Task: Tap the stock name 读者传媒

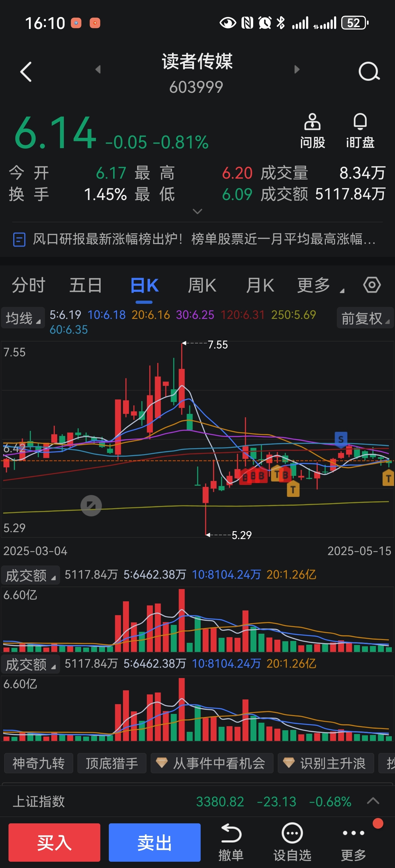Action: pos(197,61)
